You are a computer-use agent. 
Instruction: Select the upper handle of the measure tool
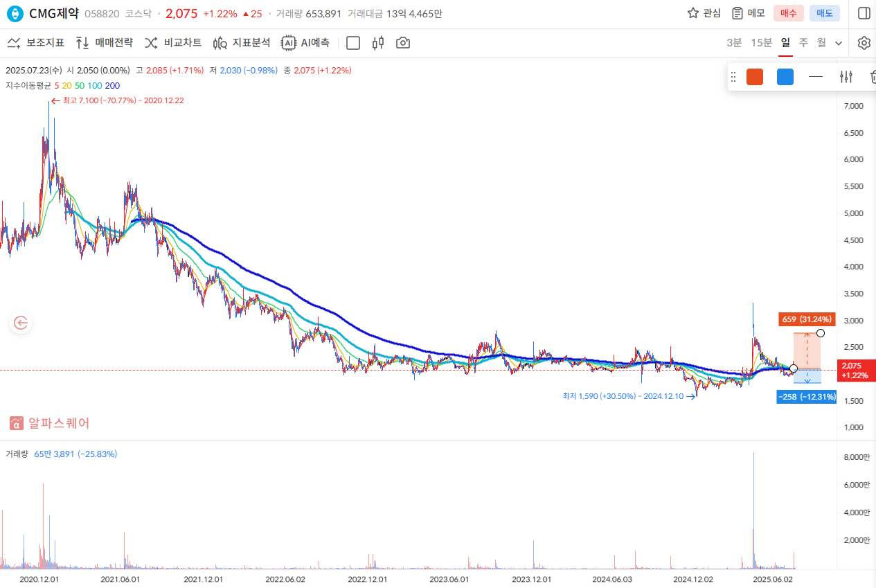821,333
